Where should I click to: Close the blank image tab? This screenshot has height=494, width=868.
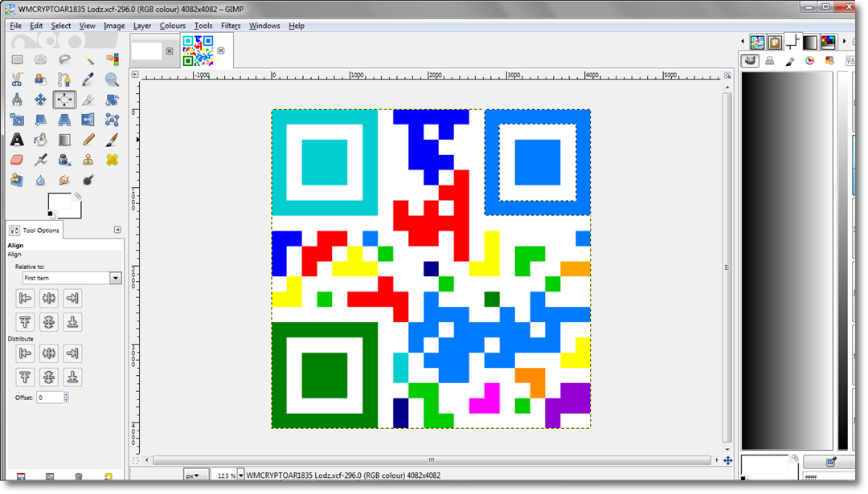point(170,51)
